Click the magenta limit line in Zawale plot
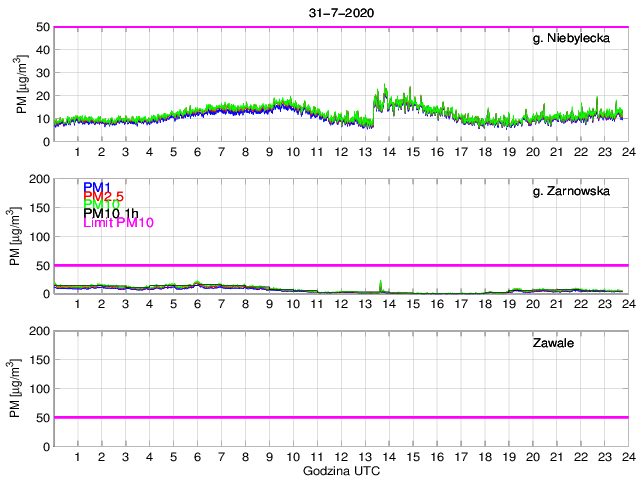 click(340, 417)
